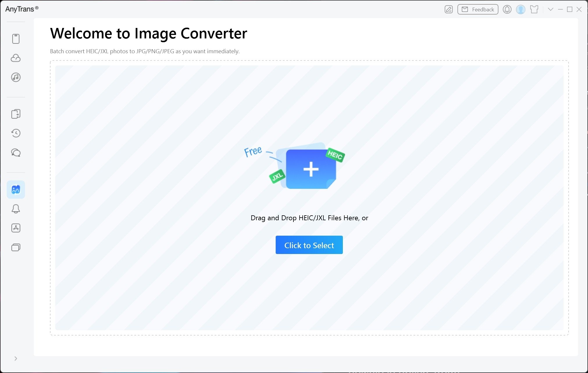Click the 'Welcome to Image Converter' heading

pos(149,33)
